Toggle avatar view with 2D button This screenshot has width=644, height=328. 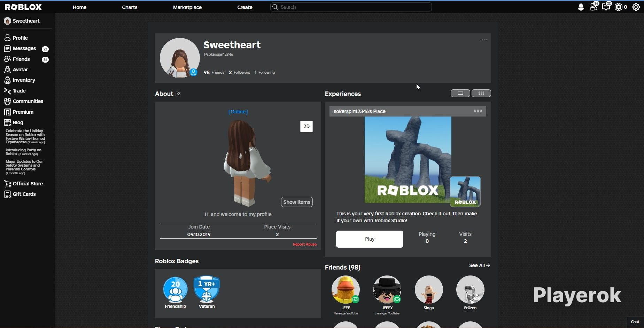pos(307,126)
